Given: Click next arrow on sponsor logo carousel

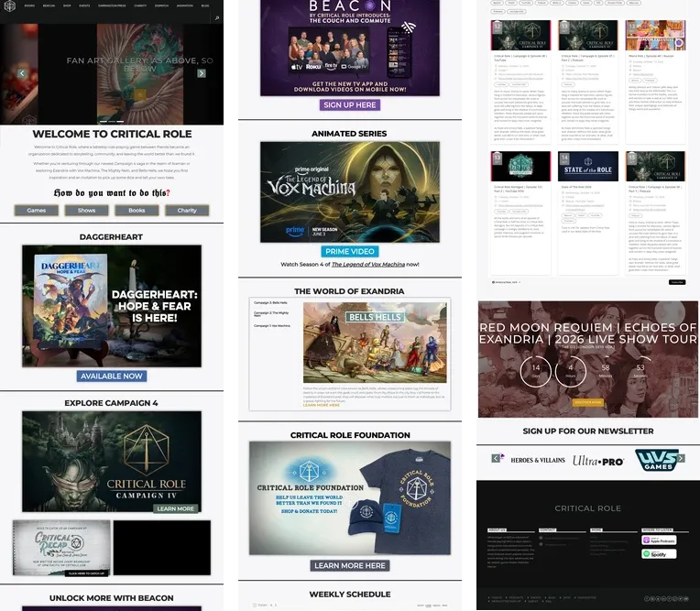Looking at the screenshot, I should point(681,458).
